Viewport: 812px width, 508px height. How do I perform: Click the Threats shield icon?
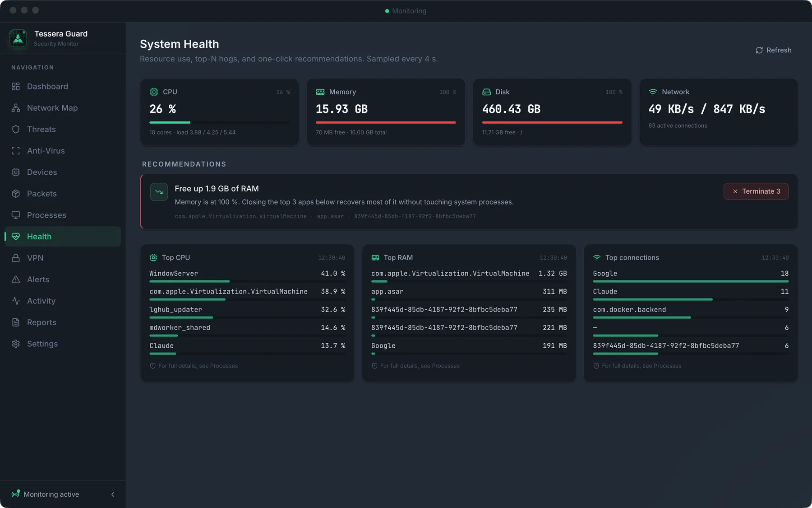(16, 129)
